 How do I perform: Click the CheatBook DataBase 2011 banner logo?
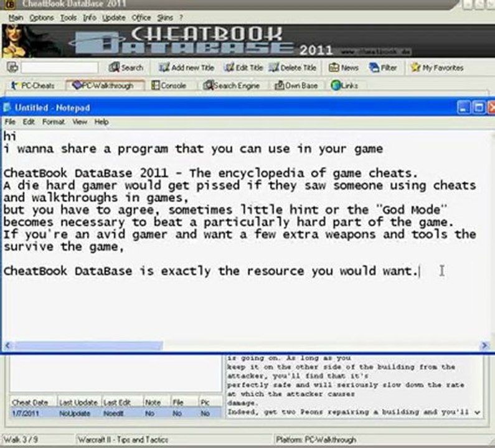point(202,41)
